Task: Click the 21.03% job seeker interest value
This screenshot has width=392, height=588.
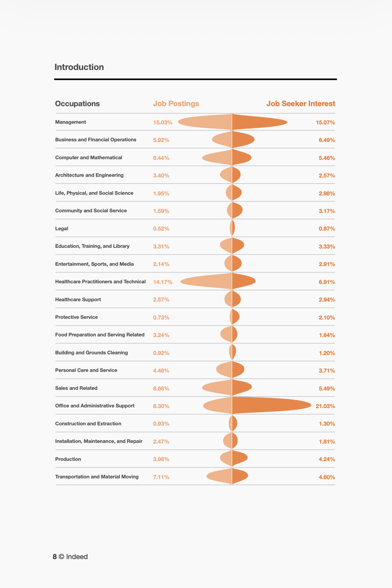Action: 325,406
